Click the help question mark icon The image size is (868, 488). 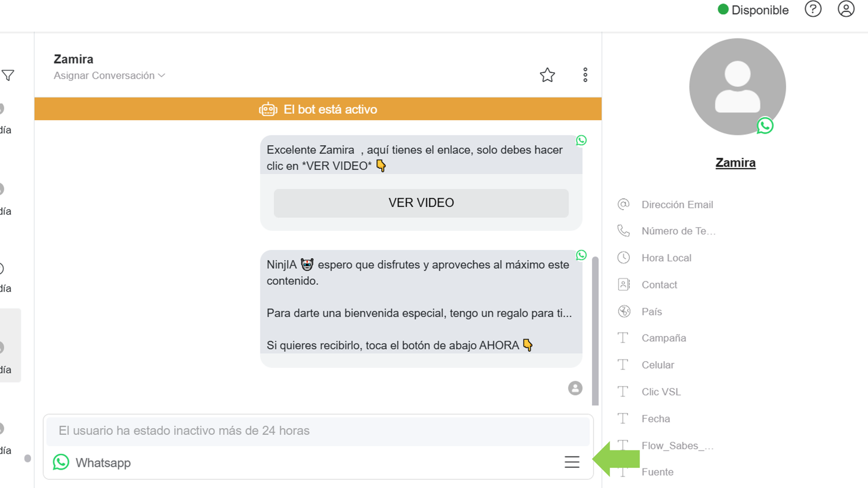click(813, 9)
